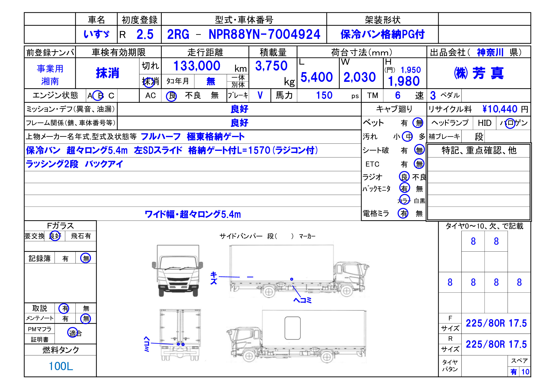Click spare tire value 10
Screen dimensions: 555x392
click(x=525, y=372)
